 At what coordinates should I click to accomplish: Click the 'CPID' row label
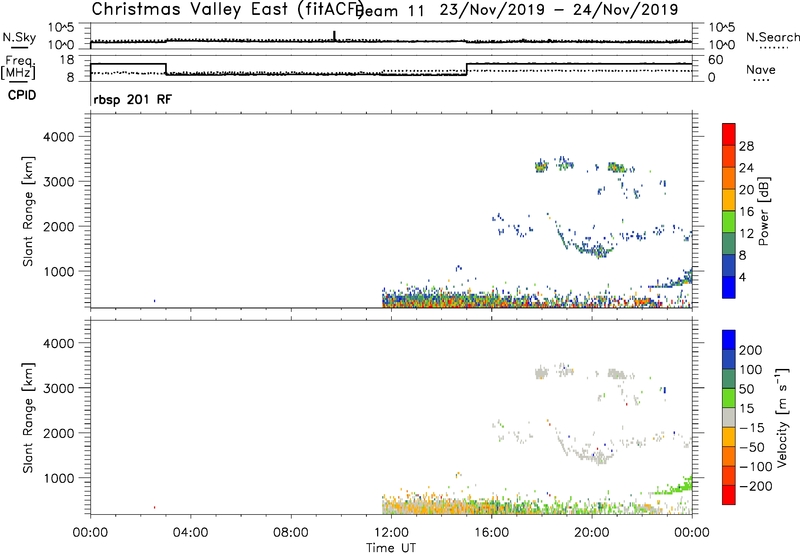pos(22,95)
